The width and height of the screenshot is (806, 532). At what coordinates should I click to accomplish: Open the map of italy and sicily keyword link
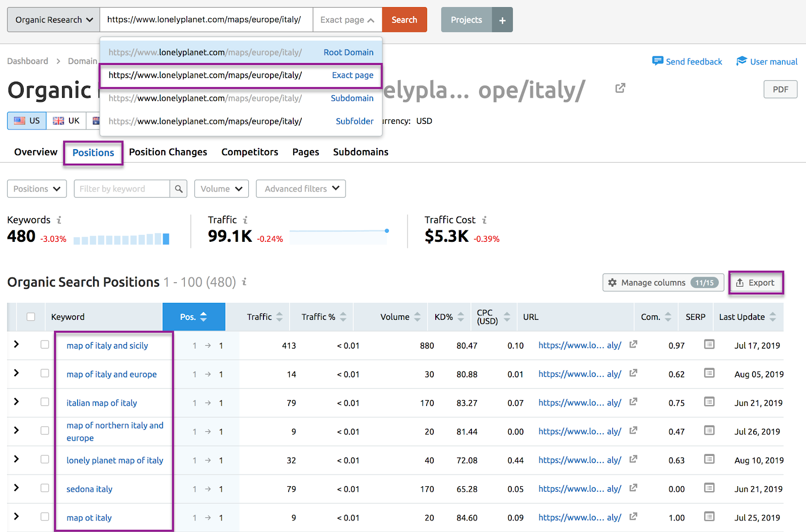(107, 346)
